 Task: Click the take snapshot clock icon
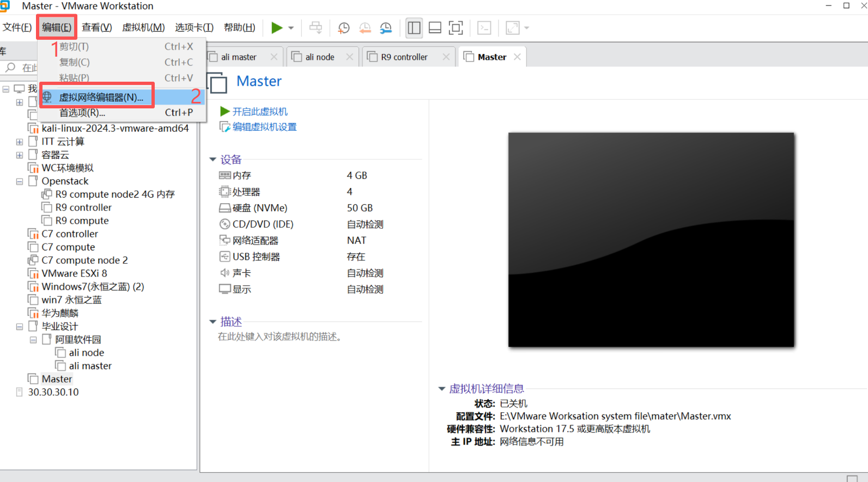coord(344,28)
